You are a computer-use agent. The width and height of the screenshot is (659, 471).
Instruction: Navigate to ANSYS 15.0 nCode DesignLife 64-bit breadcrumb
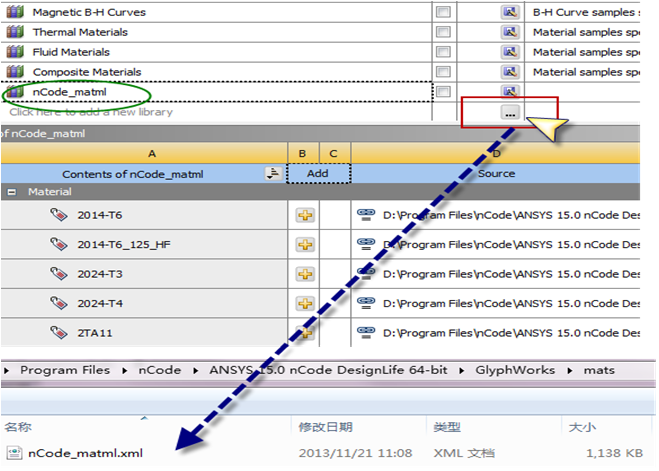328,370
